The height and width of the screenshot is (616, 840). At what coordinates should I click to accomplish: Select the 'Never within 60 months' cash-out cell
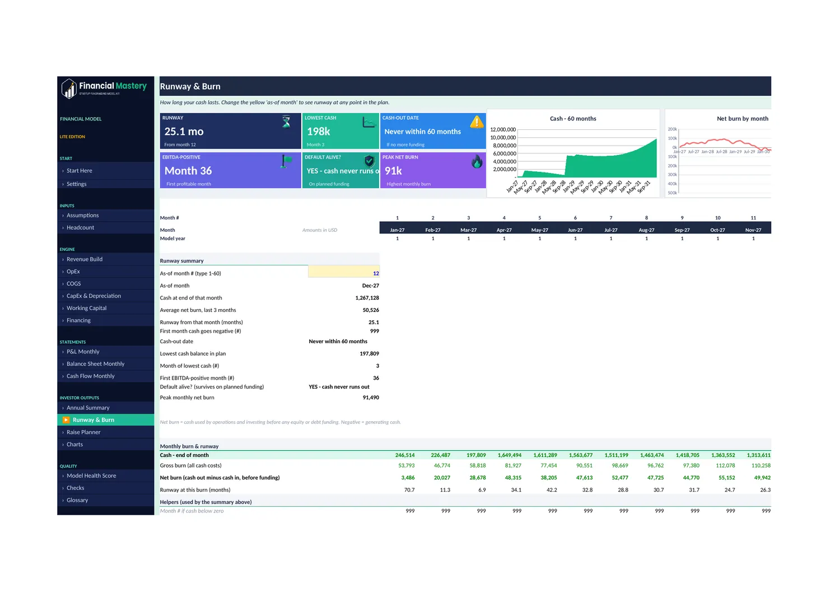(338, 342)
